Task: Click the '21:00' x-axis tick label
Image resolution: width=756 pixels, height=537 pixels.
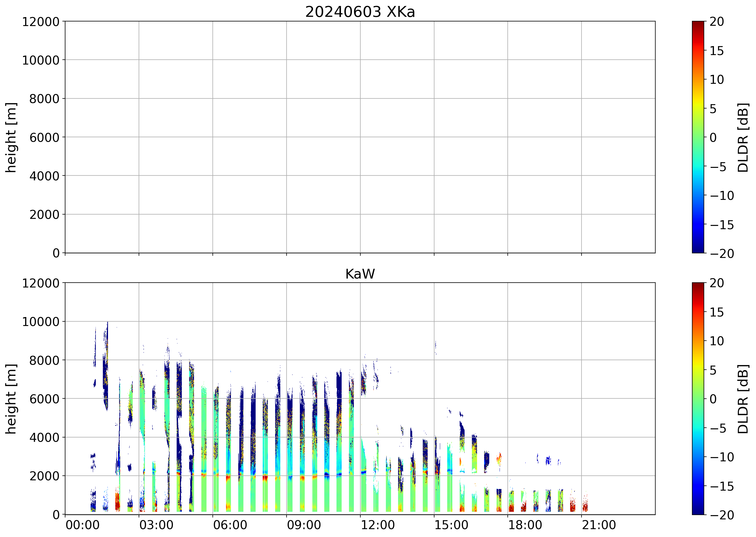Action: (x=599, y=525)
